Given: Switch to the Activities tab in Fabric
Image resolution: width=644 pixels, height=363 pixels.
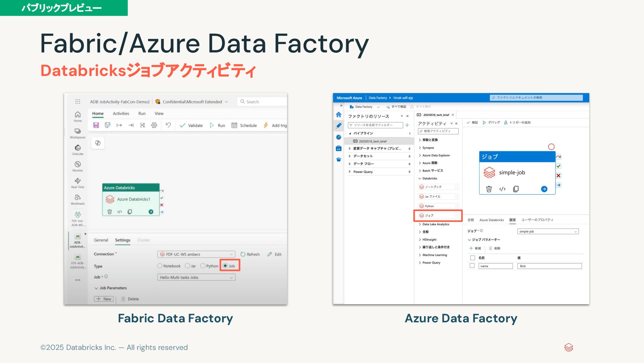Looking at the screenshot, I should tap(121, 114).
